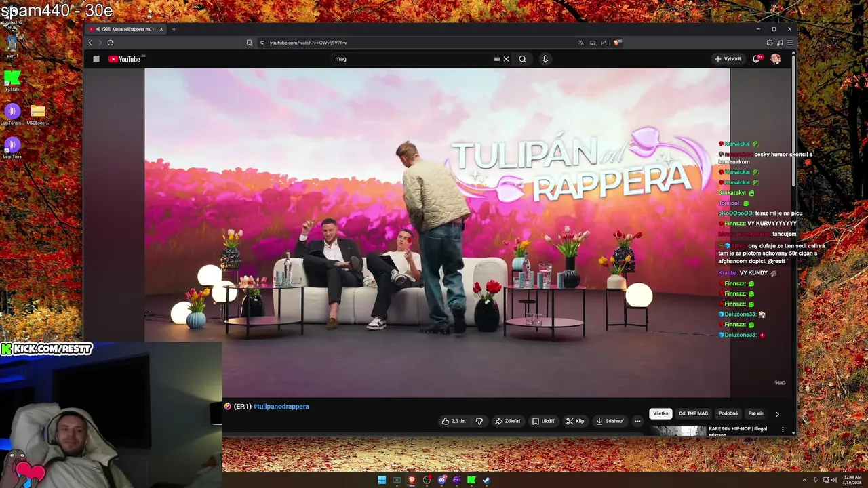Clear the search box with X
The width and height of the screenshot is (868, 488).
[x=506, y=59]
